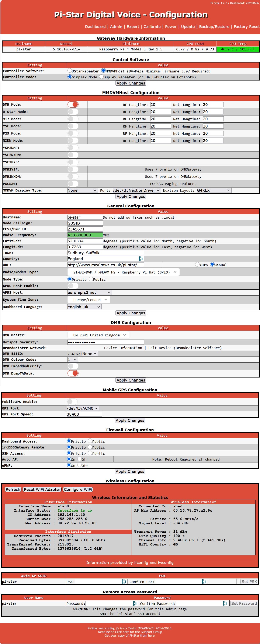Click the key icon in Auto AP PSK field
The height and width of the screenshot is (644, 260).
pyautogui.click(x=124, y=582)
